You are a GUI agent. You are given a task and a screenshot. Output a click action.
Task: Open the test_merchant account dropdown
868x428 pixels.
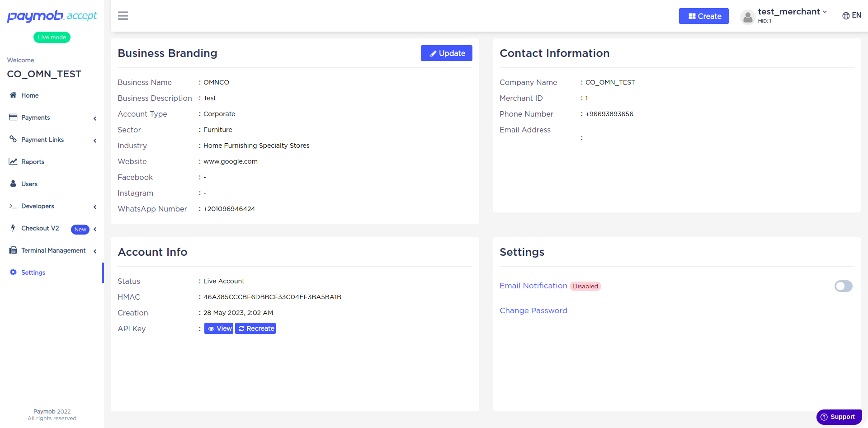click(x=792, y=12)
